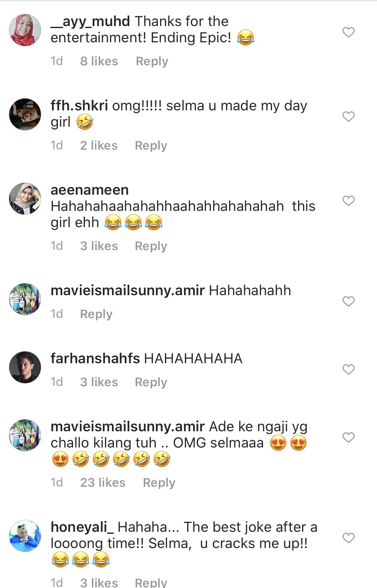The image size is (377, 588).
Task: Open farhanshahfs profile avatar
Action: pos(25,367)
